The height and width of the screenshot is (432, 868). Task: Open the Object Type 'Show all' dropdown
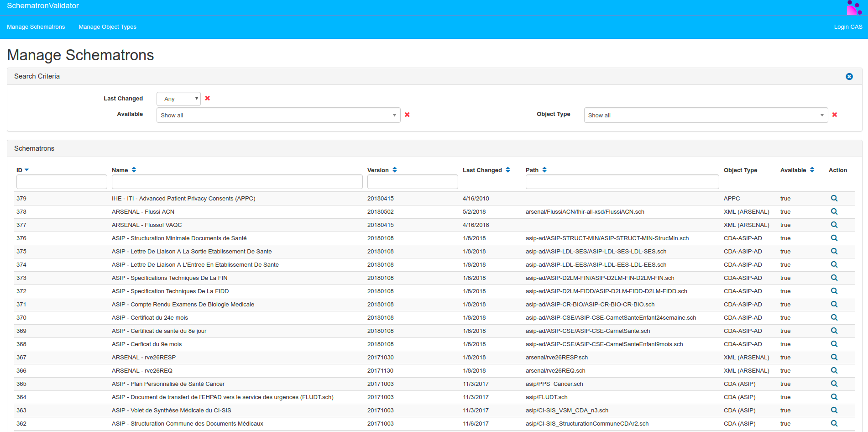coord(706,115)
